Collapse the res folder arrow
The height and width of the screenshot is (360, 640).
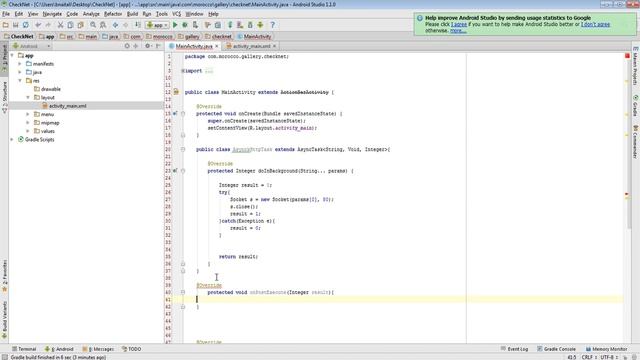point(20,80)
